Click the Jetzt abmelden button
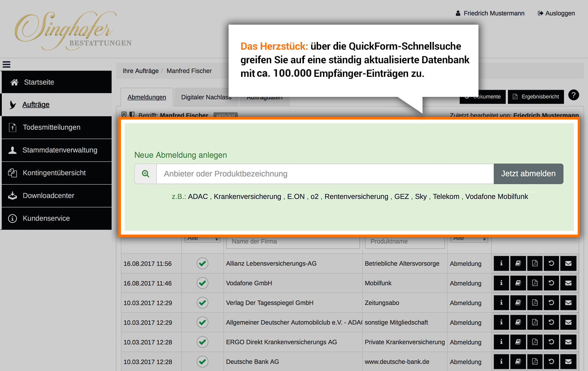 pyautogui.click(x=528, y=174)
